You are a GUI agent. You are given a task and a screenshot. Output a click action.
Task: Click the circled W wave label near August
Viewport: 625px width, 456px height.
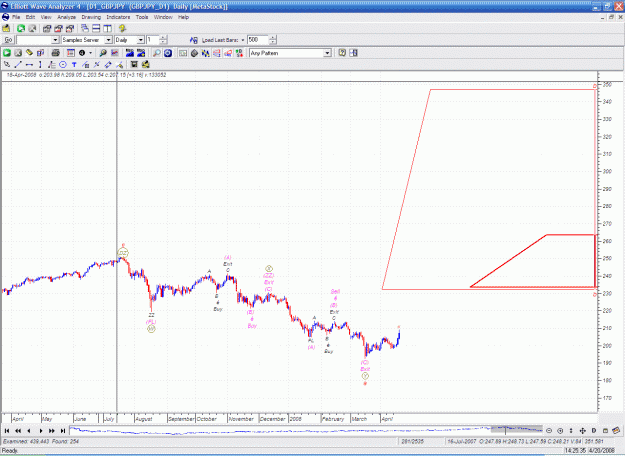151,329
